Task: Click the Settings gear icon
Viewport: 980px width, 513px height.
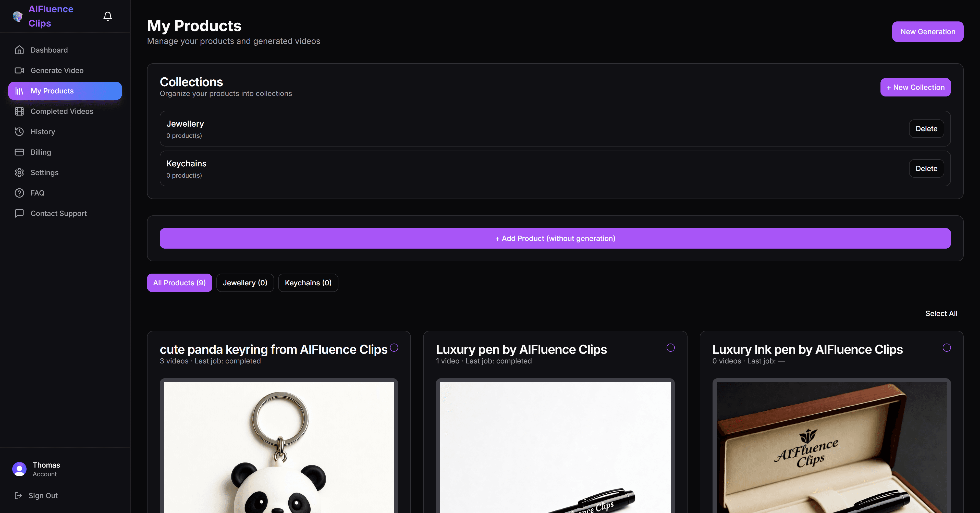Action: [19, 172]
